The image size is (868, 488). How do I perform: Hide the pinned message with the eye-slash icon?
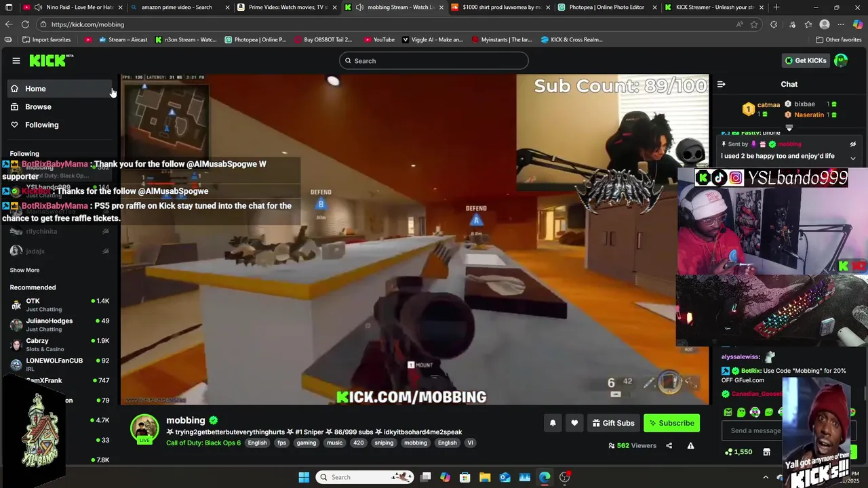tap(853, 144)
